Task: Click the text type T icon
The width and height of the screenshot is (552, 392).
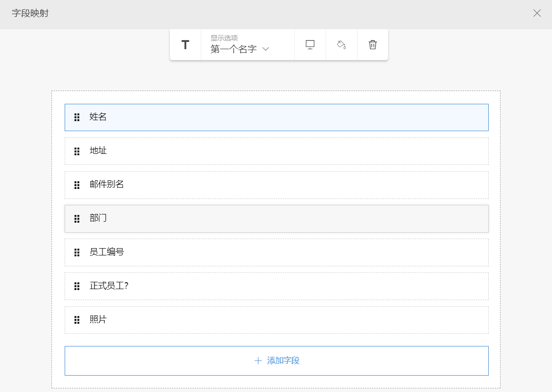Action: 185,45
